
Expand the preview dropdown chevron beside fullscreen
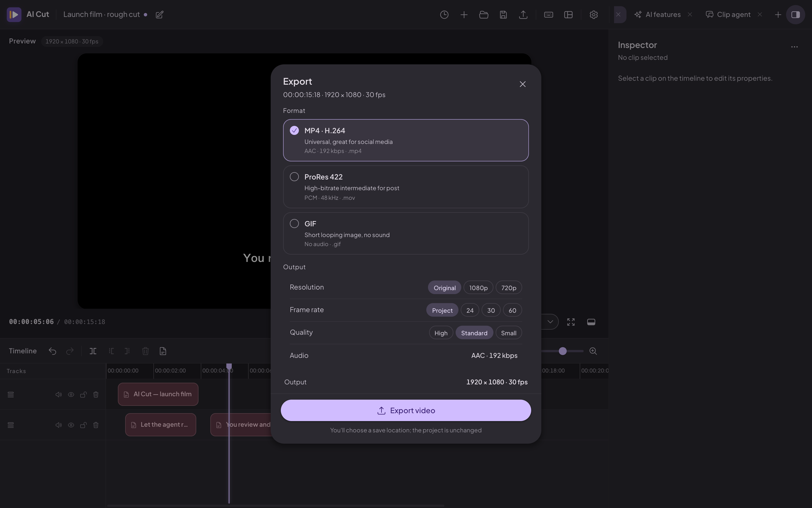click(550, 322)
